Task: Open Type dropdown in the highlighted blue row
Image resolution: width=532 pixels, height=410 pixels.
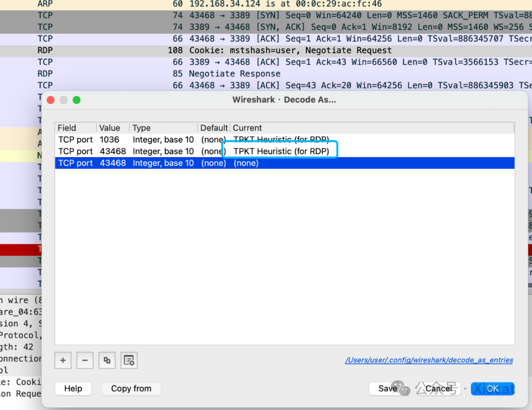Action: click(x=163, y=163)
